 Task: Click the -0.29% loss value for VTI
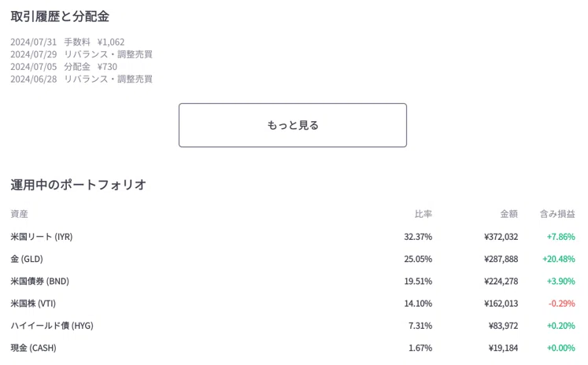pyautogui.click(x=562, y=304)
